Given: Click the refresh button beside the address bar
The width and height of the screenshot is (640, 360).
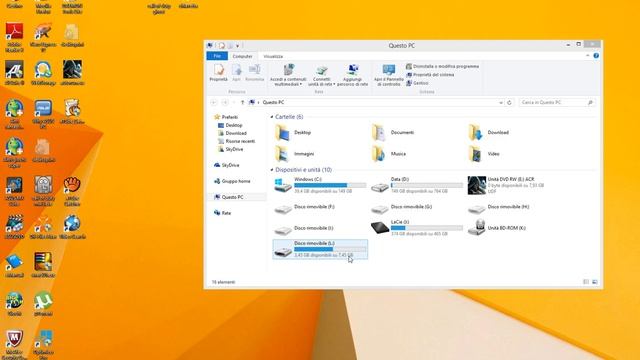Looking at the screenshot, I should tap(509, 102).
